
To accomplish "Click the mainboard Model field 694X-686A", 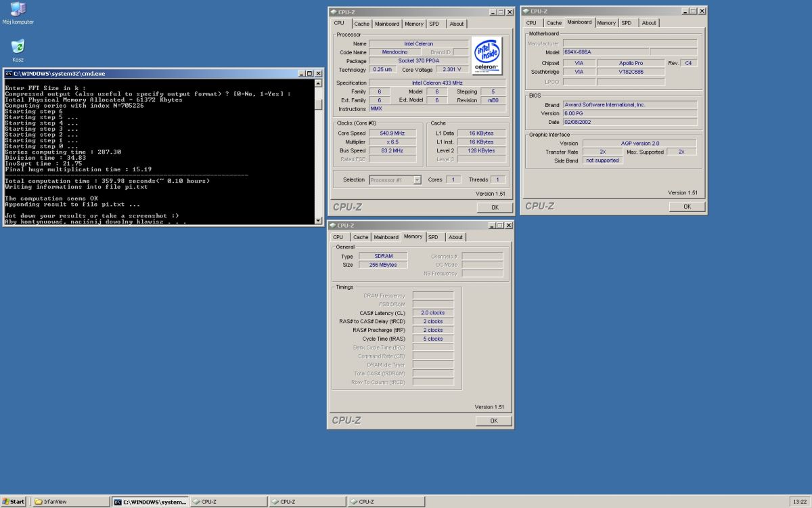I will (606, 52).
